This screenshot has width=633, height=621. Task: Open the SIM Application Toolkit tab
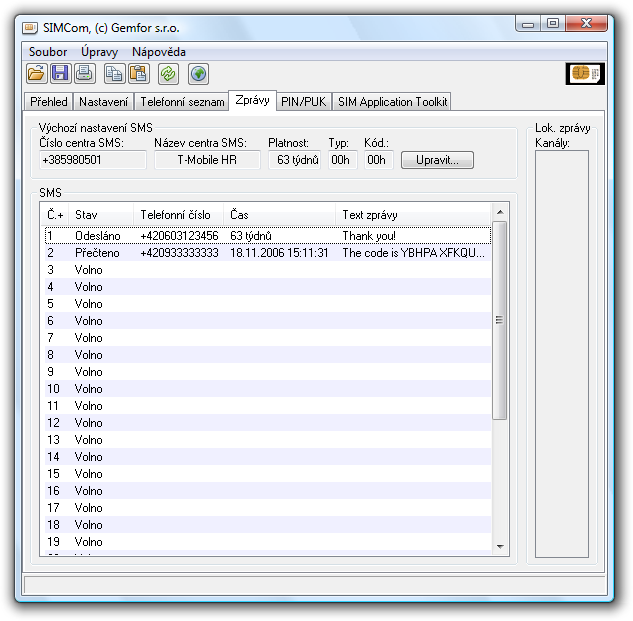click(392, 102)
